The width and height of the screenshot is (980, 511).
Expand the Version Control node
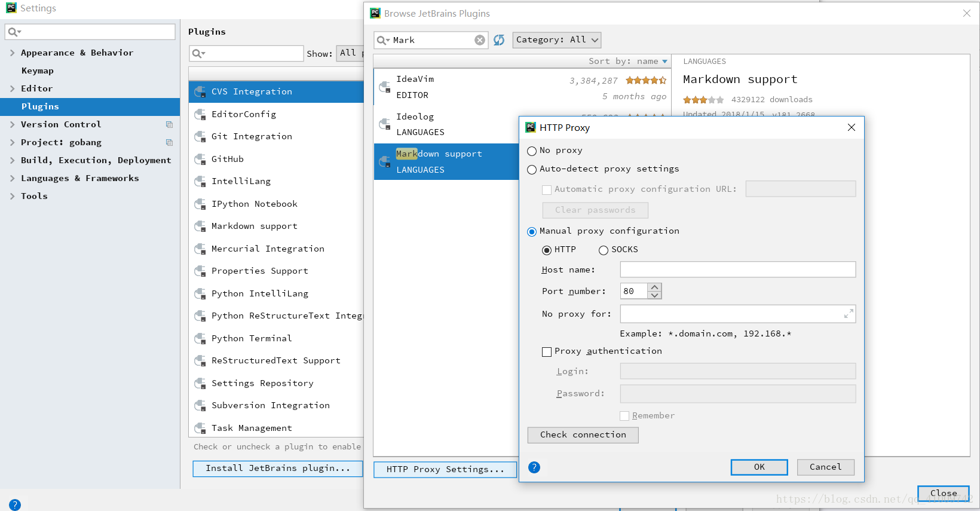(x=12, y=124)
